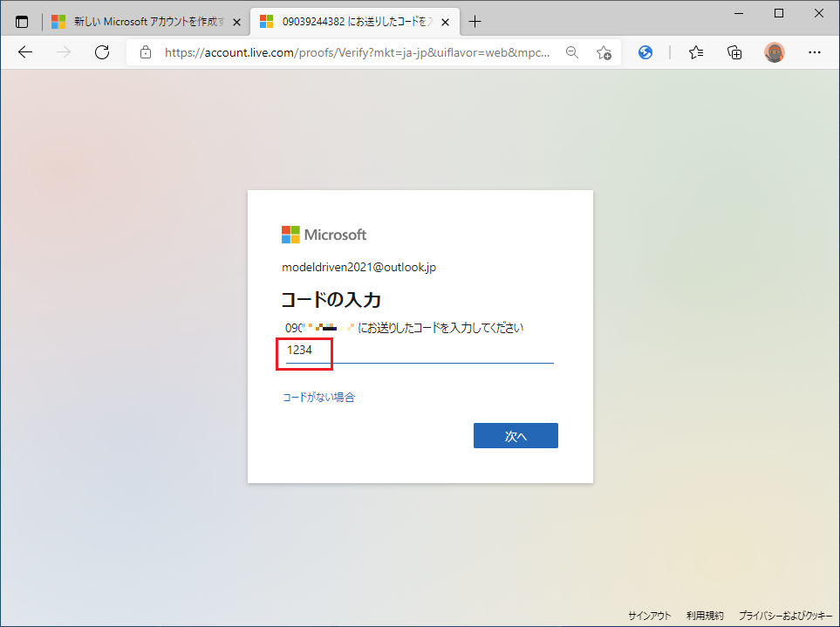
Task: Open the user profile avatar
Action: [x=774, y=52]
